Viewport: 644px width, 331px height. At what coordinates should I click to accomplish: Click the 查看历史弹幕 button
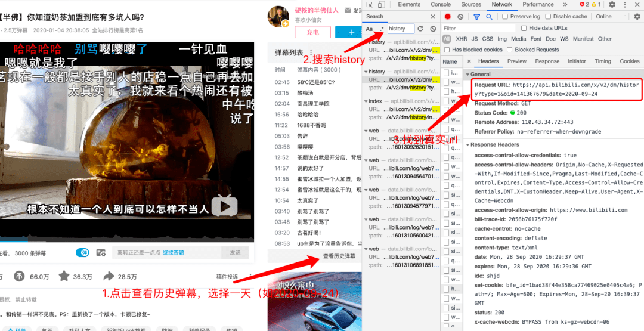339,256
